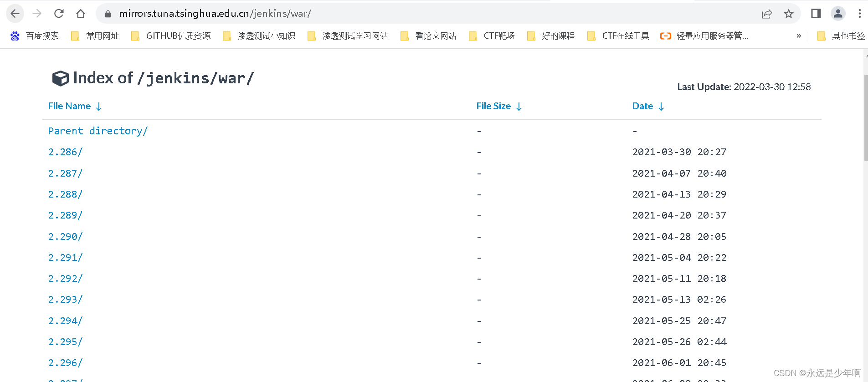Open the side panel icon

pyautogui.click(x=816, y=14)
